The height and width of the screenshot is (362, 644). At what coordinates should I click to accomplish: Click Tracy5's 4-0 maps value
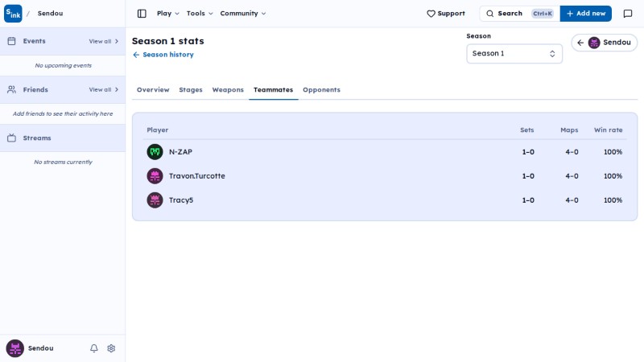572,200
